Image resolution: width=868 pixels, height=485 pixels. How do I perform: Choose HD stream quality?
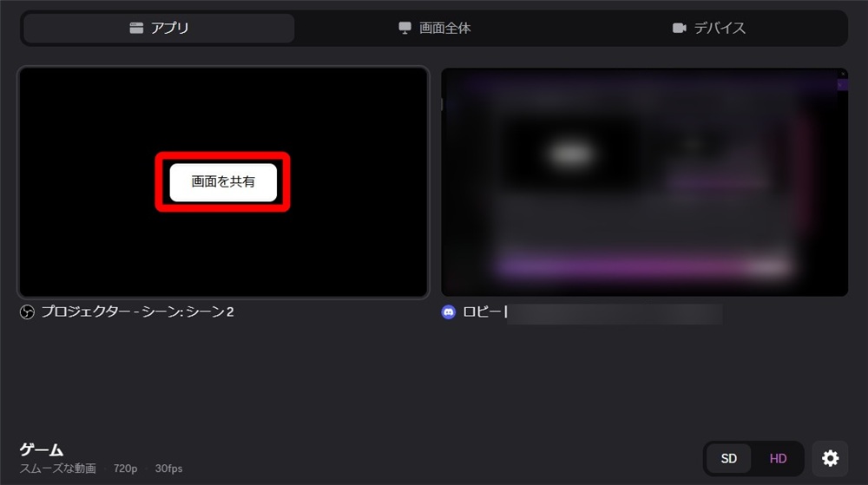point(778,458)
